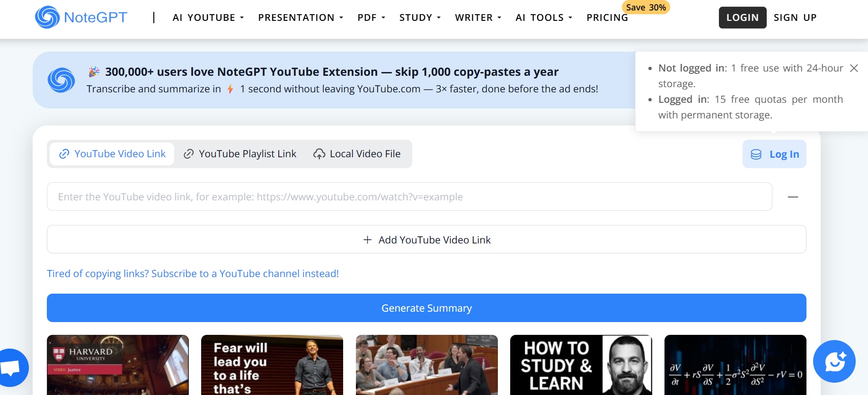Open the AI YouTube dropdown menu
Viewport: 868px width, 395px height.
click(x=208, y=18)
